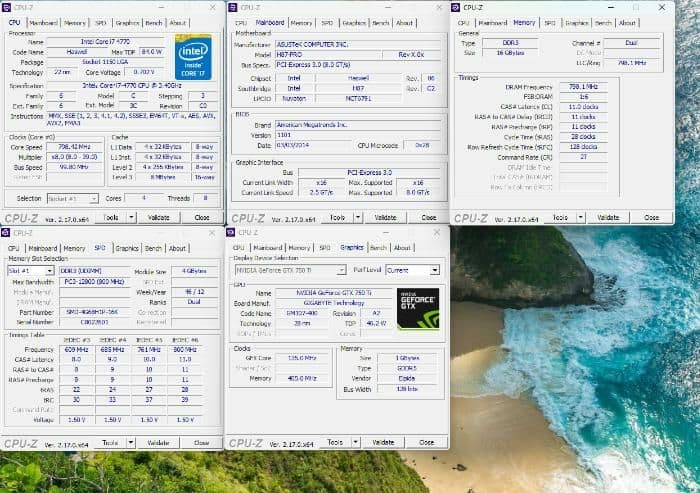Click Close button in the Graphics window
700x493 pixels.
(x=427, y=442)
